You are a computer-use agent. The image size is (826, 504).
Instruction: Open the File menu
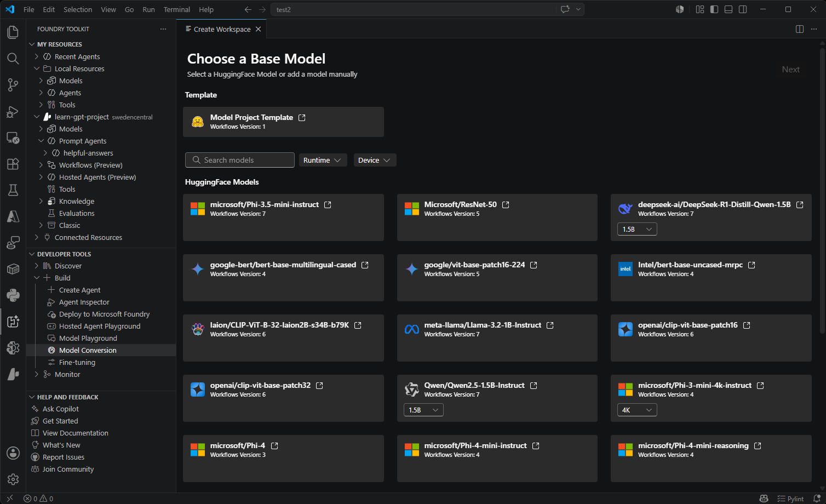pos(29,9)
